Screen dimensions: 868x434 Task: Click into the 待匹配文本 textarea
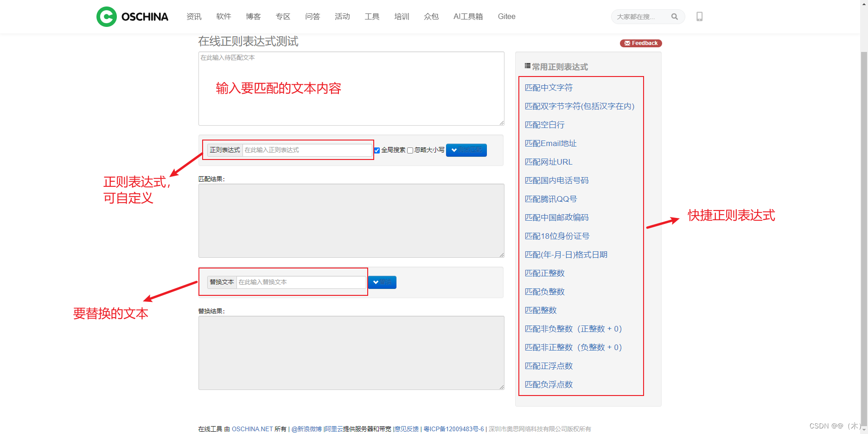(x=351, y=89)
